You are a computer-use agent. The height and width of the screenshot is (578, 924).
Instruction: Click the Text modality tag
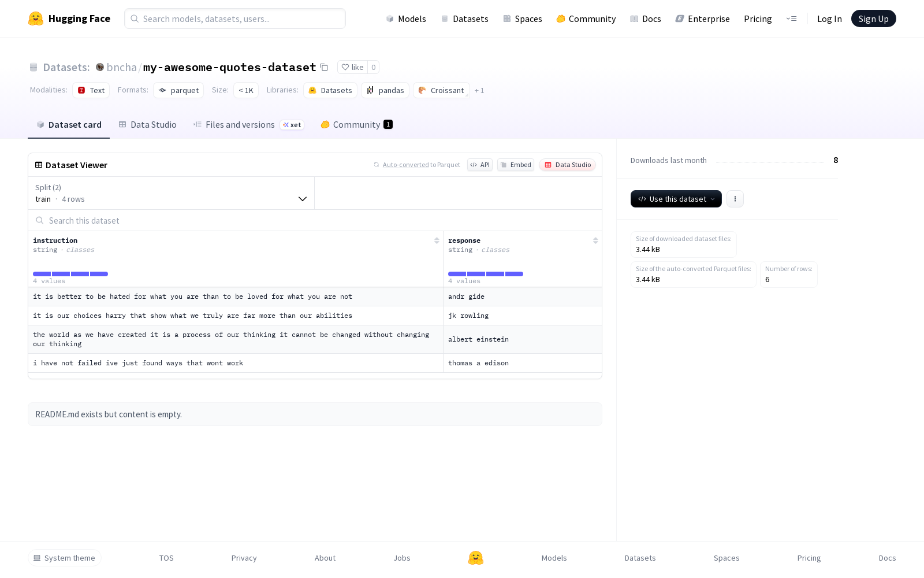(91, 90)
